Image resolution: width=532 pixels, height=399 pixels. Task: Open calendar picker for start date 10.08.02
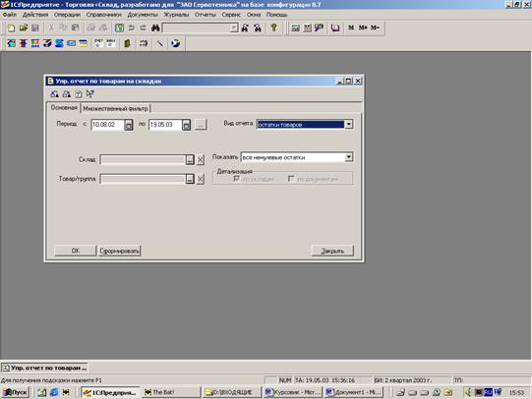pos(128,125)
